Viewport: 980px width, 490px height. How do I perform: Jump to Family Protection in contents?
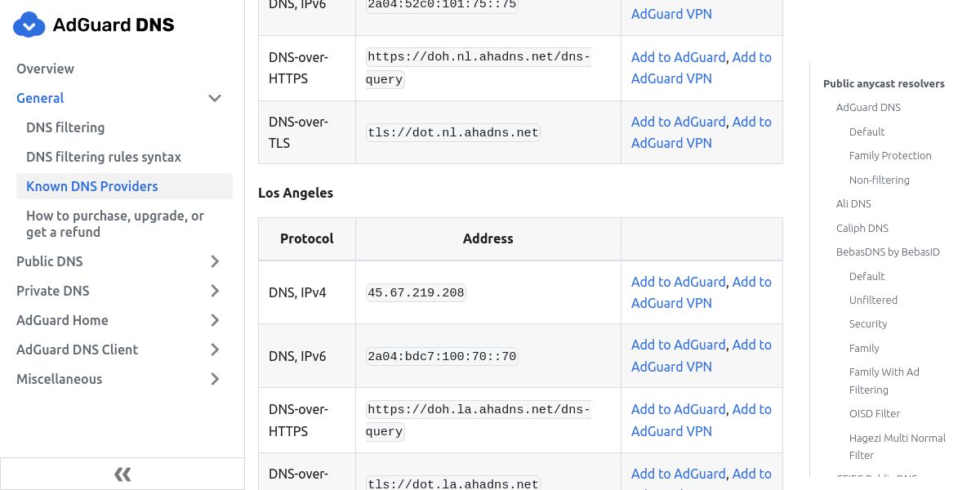click(x=890, y=155)
